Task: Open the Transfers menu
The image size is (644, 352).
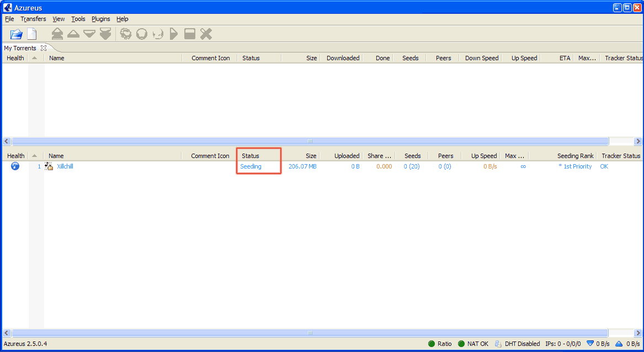Action: 33,19
